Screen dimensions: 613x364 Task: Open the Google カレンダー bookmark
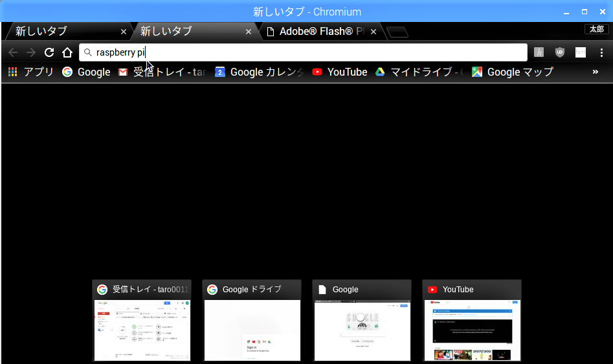click(x=259, y=72)
